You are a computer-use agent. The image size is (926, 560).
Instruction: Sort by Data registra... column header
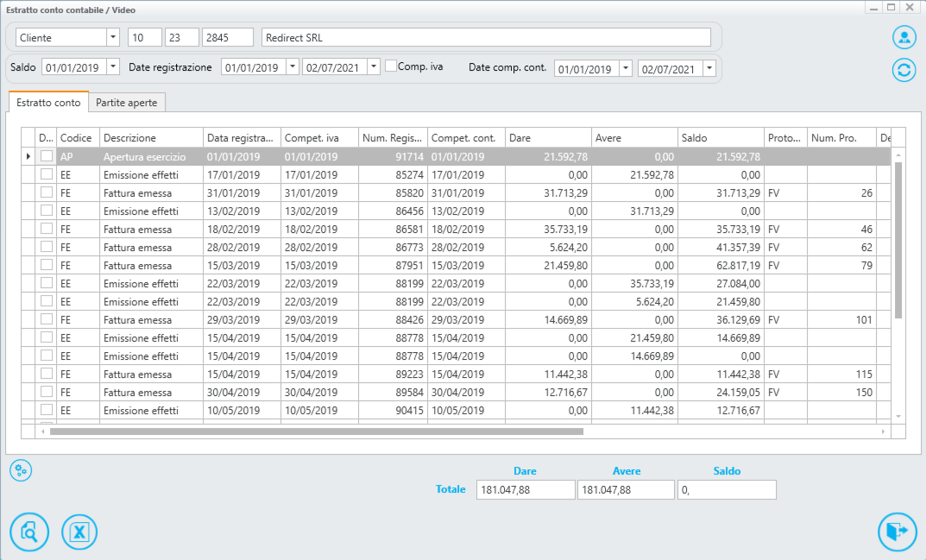point(243,138)
